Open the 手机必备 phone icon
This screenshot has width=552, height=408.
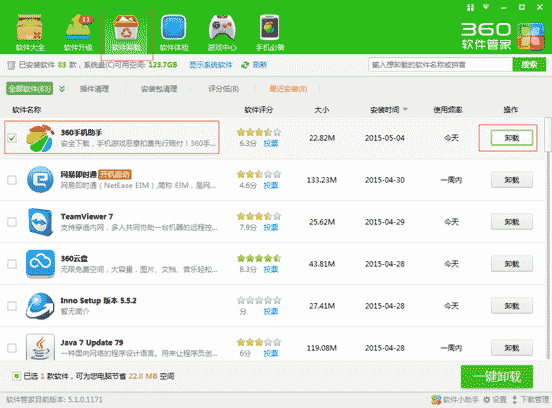coord(270,28)
